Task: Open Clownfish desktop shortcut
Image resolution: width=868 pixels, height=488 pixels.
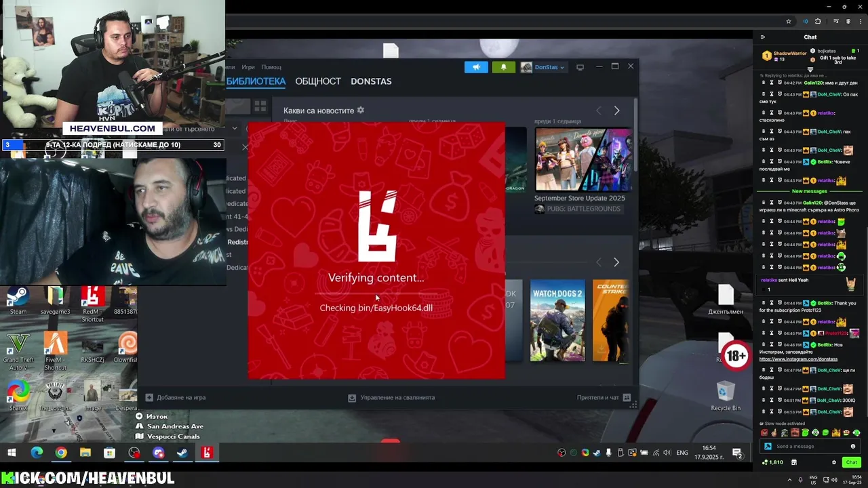Action: point(126,348)
